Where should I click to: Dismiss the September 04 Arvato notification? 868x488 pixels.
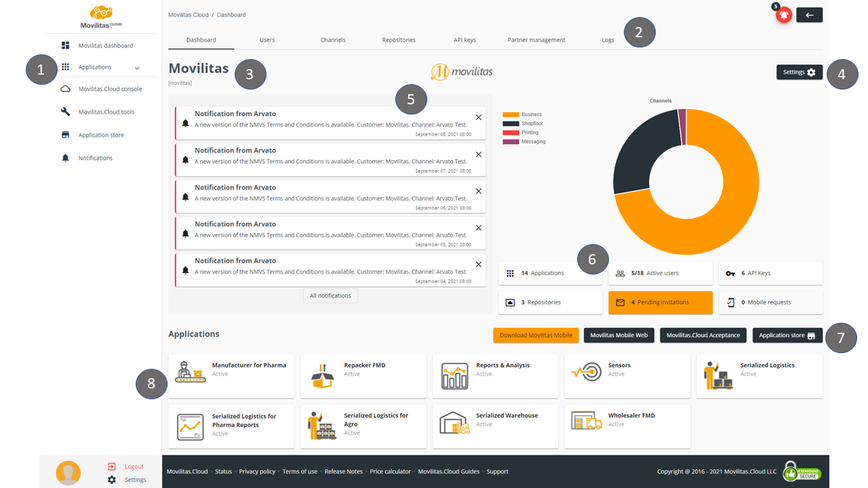[x=479, y=264]
